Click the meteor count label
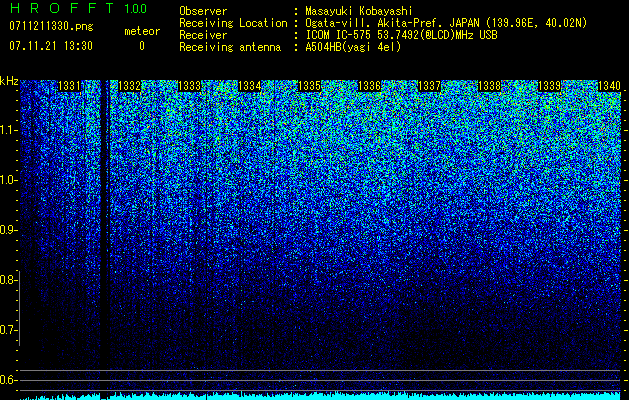The image size is (629, 400). pos(142,31)
